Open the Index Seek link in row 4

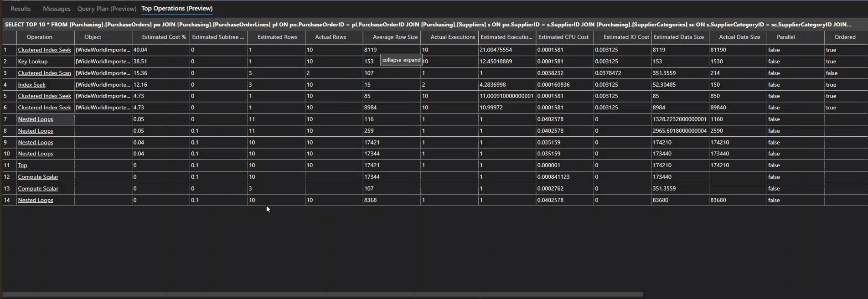pyautogui.click(x=32, y=85)
